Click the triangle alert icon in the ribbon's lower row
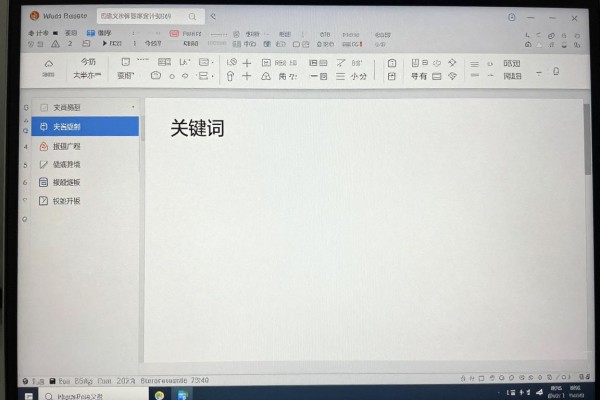Viewport: 600px width, 400px height. point(266,77)
